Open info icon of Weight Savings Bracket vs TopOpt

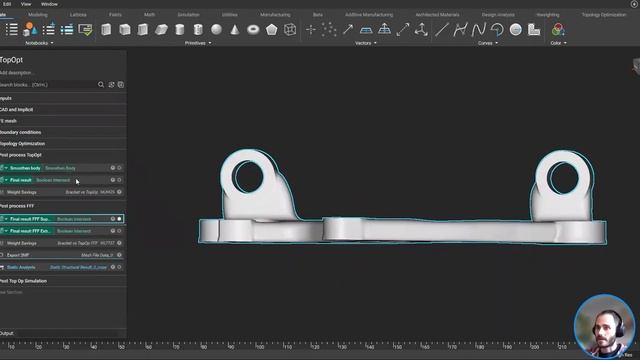coord(119,192)
